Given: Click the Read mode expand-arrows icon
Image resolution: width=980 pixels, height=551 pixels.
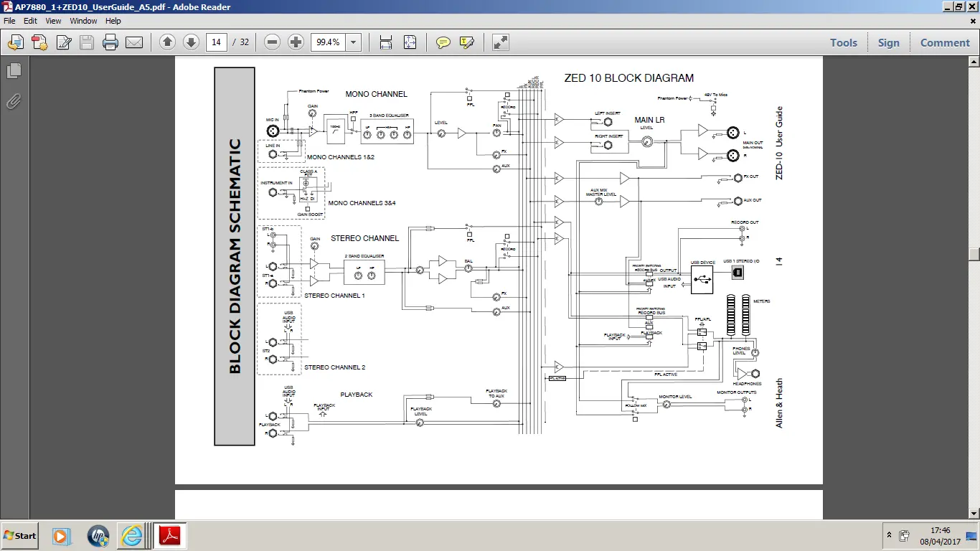Looking at the screenshot, I should click(x=501, y=42).
